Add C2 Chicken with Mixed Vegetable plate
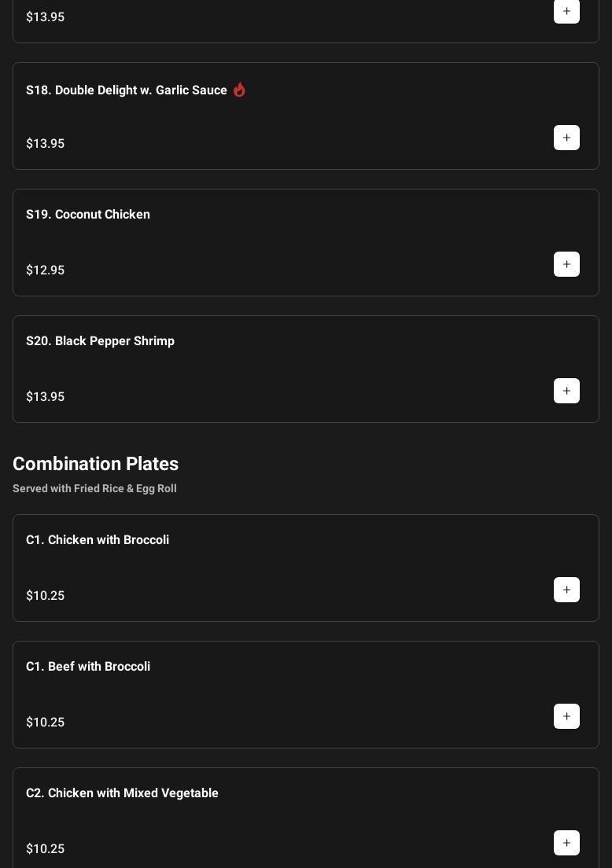 click(566, 843)
